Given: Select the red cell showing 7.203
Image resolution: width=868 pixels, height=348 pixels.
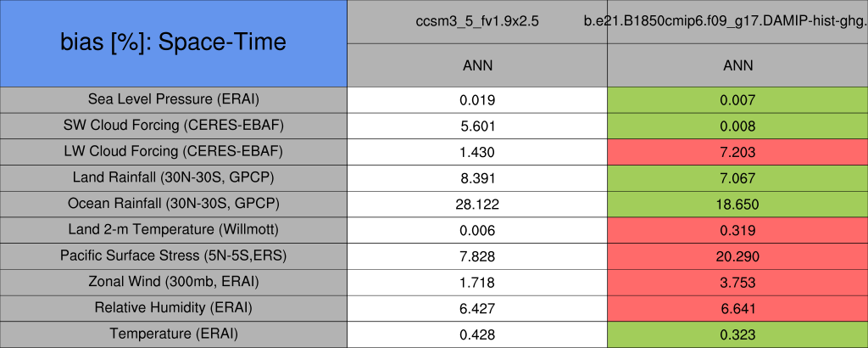Looking at the screenshot, I should (x=737, y=152).
